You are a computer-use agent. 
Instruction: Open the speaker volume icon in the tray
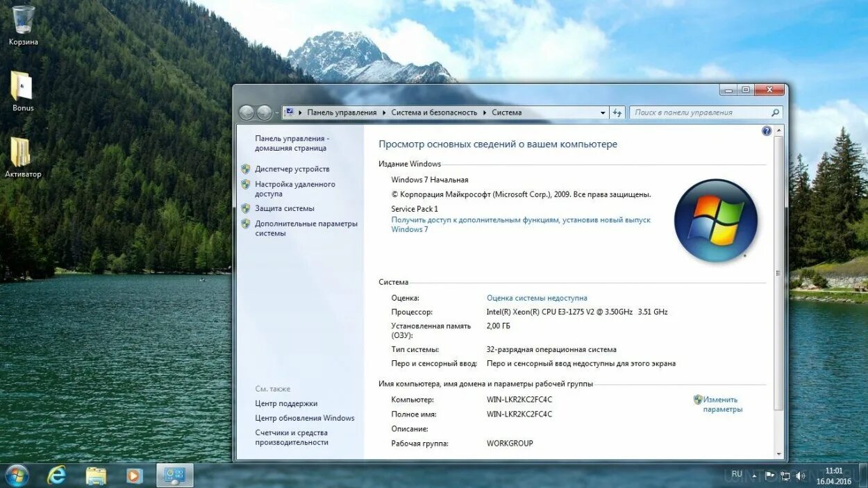point(799,476)
